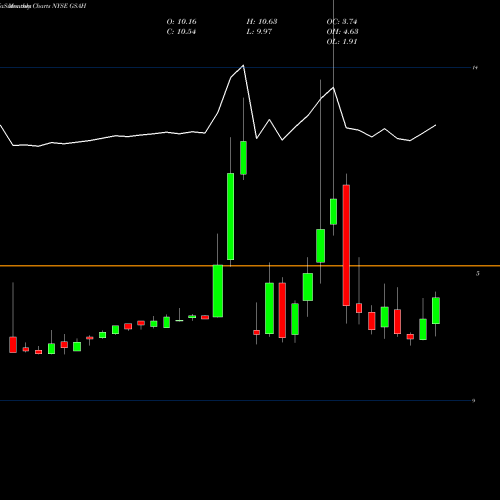Click the tall red candle below 'OC: 3.74'
This screenshot has height=500, width=500.
(346, 245)
